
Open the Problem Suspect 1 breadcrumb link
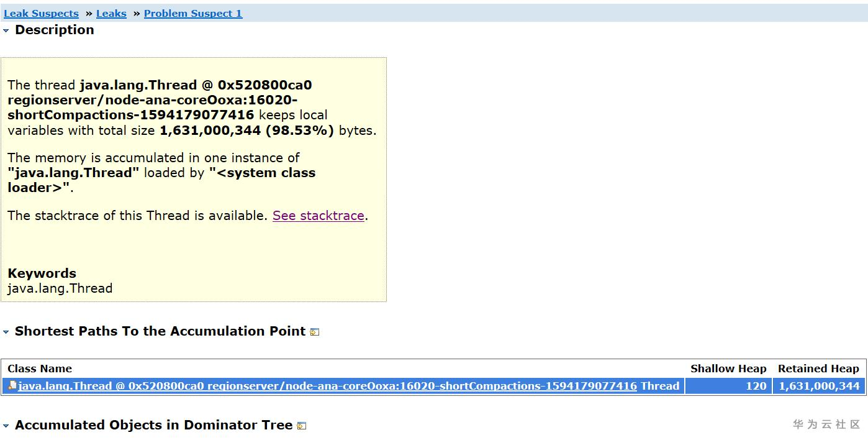coord(193,14)
